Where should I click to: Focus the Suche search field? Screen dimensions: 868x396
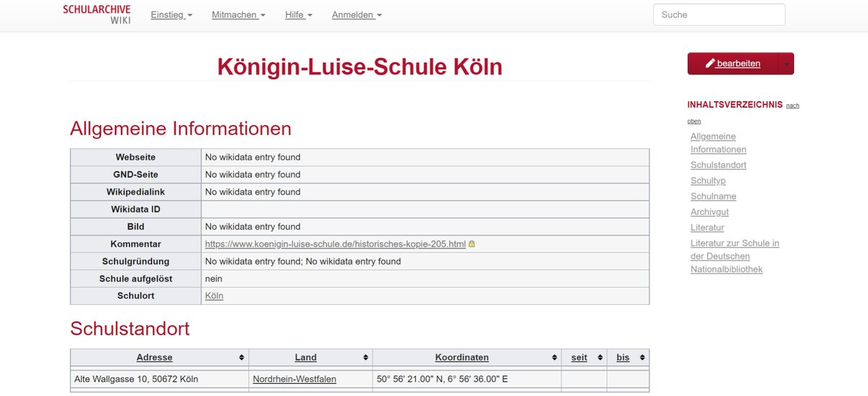point(719,14)
